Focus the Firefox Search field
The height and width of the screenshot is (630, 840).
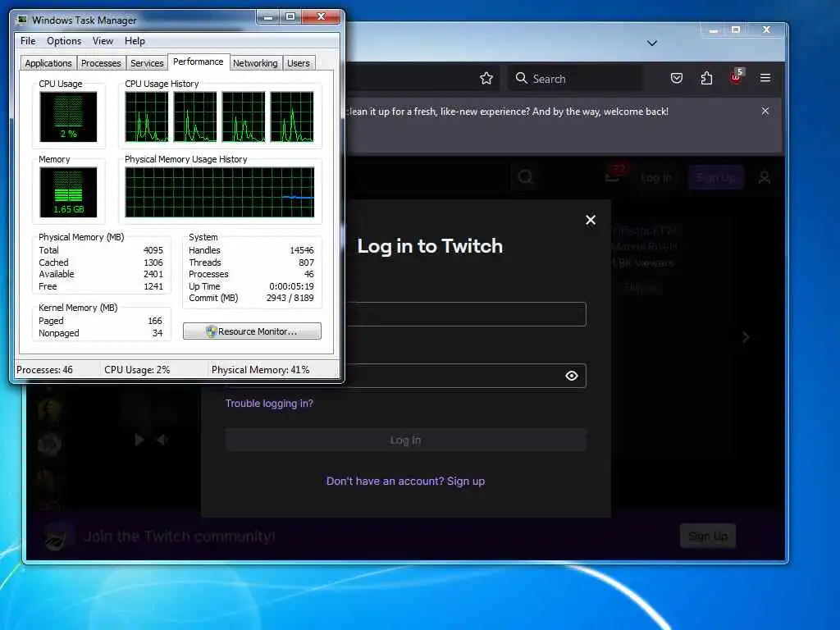(576, 78)
